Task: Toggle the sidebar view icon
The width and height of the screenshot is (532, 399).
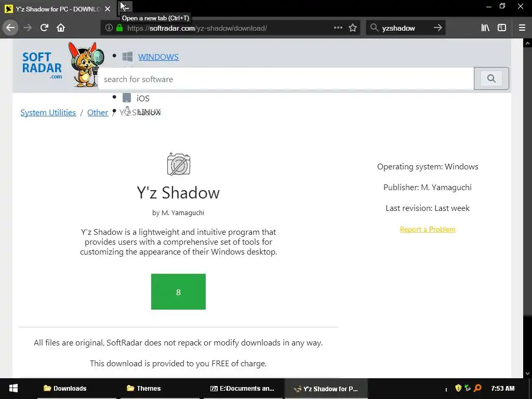Action: tap(502, 28)
